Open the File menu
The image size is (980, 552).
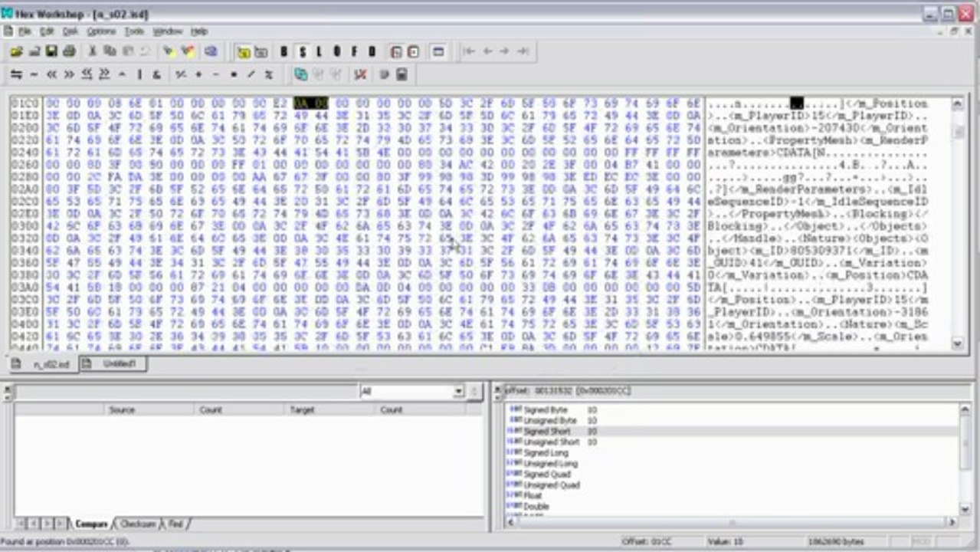tap(25, 31)
